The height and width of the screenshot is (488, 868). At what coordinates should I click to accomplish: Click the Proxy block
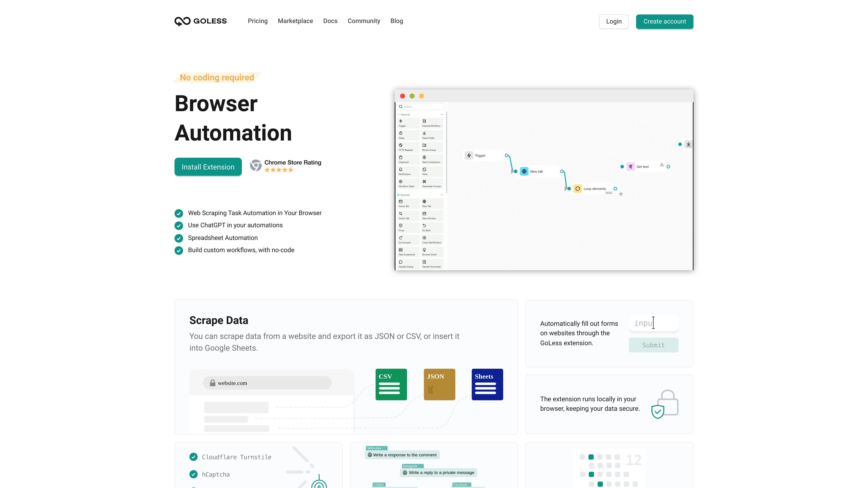coord(408,228)
